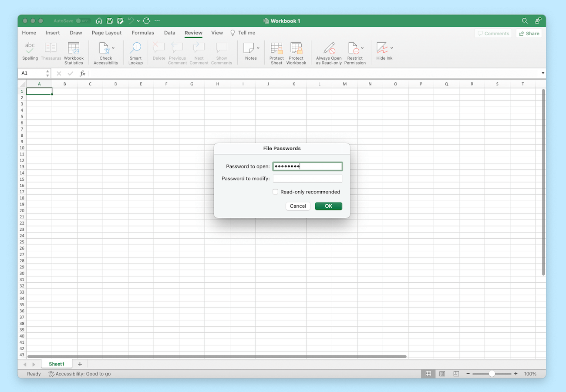Image resolution: width=566 pixels, height=392 pixels.
Task: Open the Home ribbon tab
Action: (x=29, y=33)
